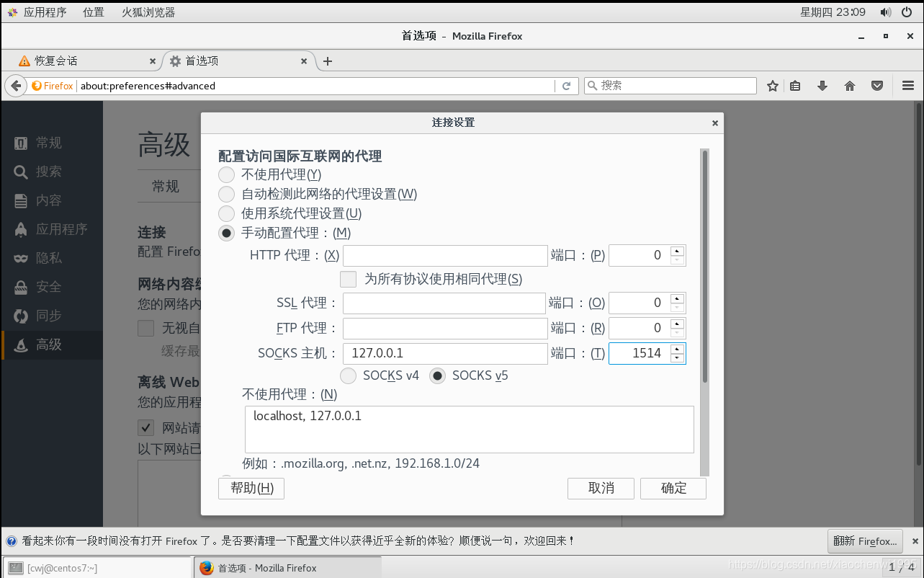Click SSL 代理 host input field

coord(444,303)
